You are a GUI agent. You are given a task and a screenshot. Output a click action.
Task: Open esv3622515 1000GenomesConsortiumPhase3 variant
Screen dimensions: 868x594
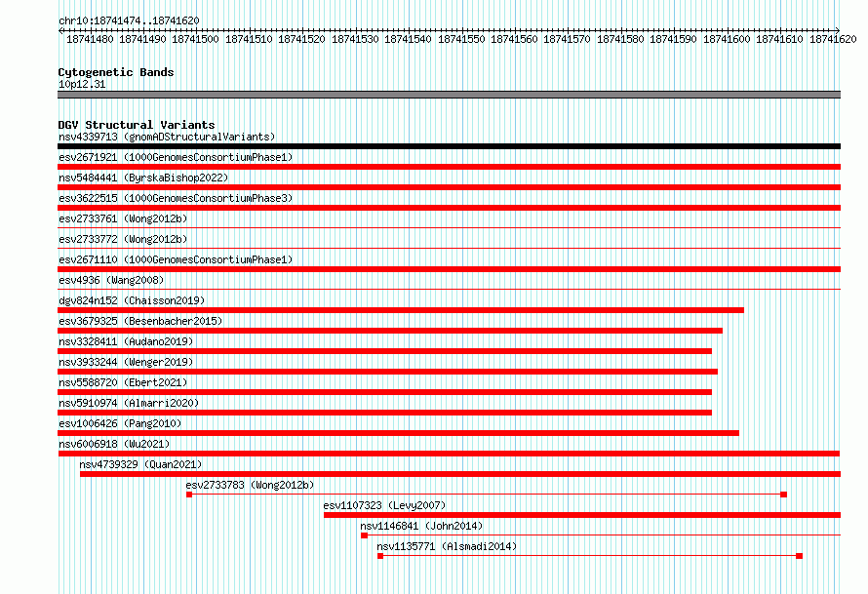[x=176, y=198]
